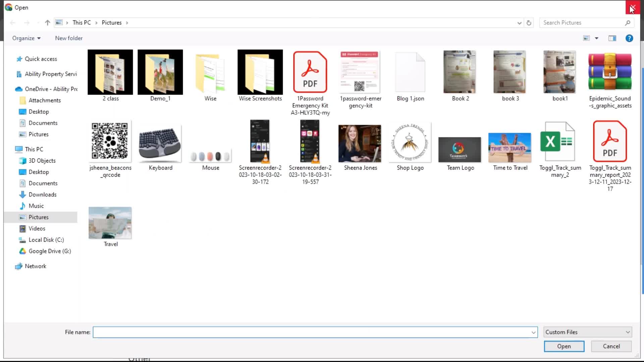Select Screenrecorder 03-02-30-172 video file
The width and height of the screenshot is (644, 362).
tap(260, 153)
